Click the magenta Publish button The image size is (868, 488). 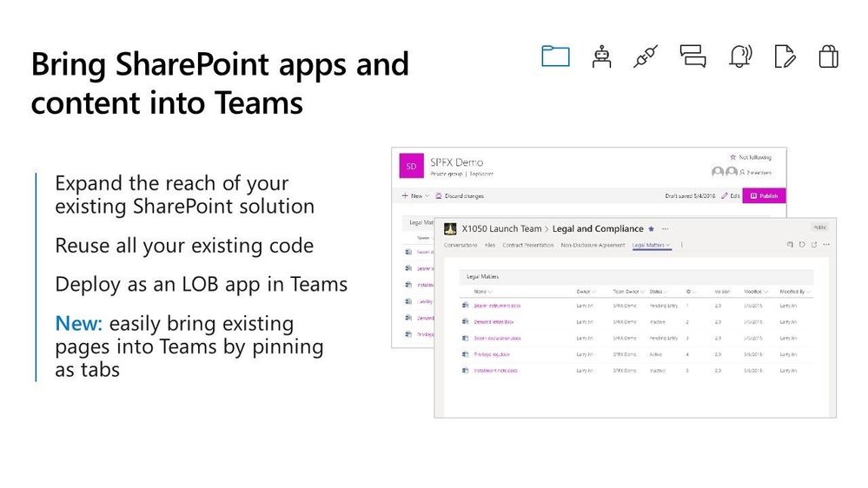764,196
